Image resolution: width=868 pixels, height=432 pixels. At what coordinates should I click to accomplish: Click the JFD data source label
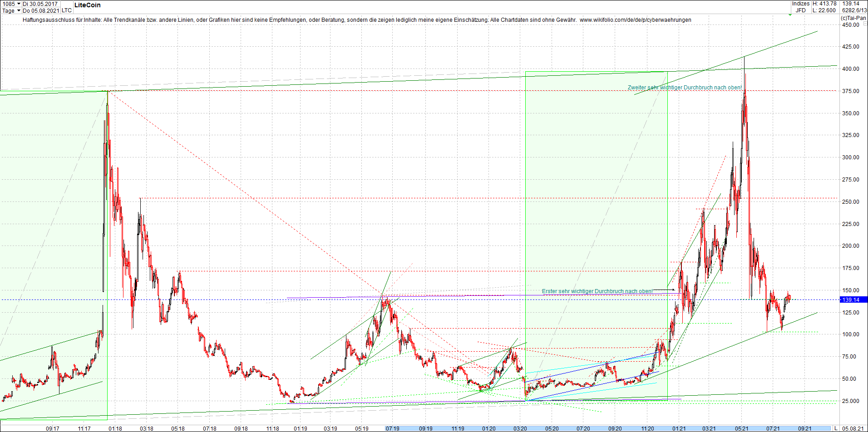click(x=801, y=10)
